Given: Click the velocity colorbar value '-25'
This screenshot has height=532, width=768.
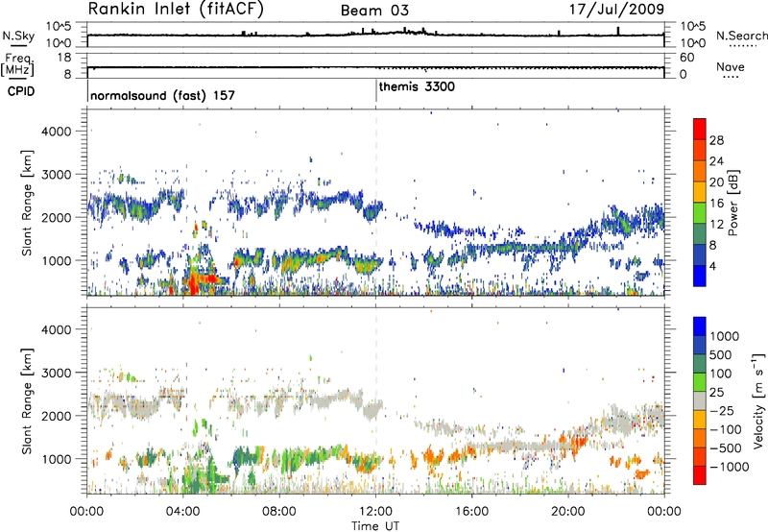Looking at the screenshot, I should [722, 411].
